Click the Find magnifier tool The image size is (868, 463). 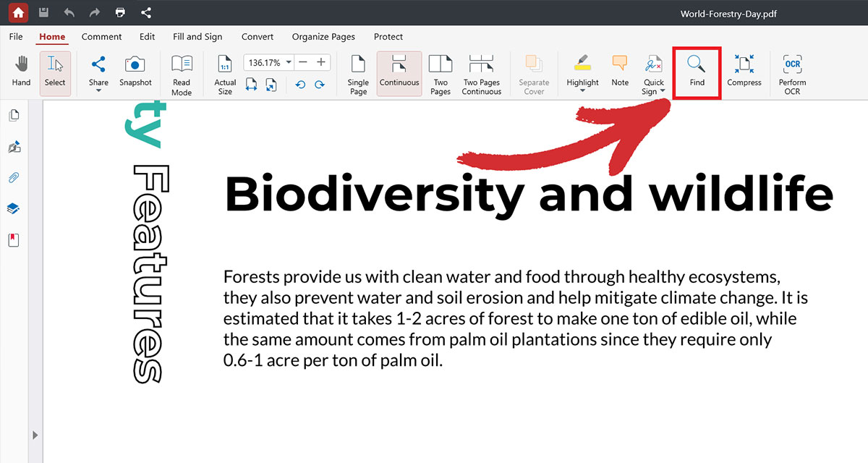(x=697, y=72)
